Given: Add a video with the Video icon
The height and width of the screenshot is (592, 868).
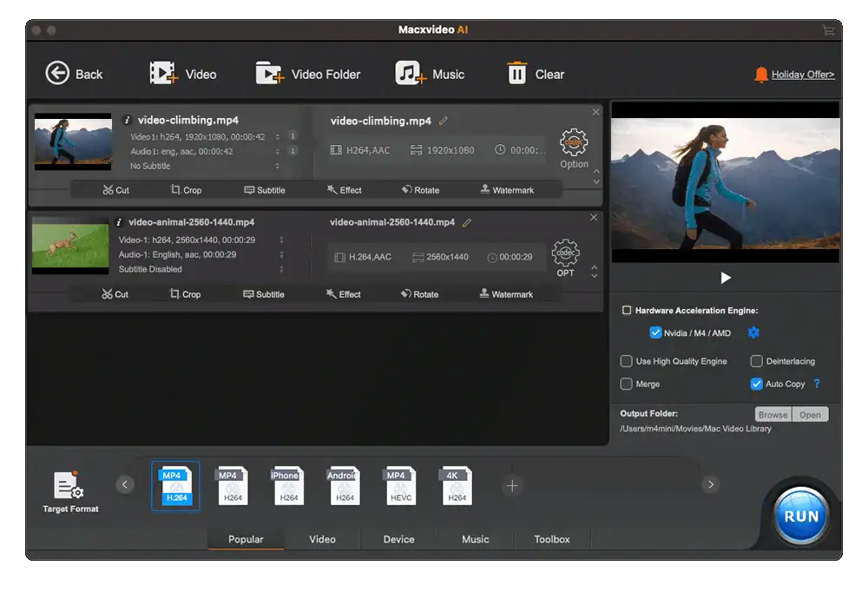Looking at the screenshot, I should tap(163, 73).
